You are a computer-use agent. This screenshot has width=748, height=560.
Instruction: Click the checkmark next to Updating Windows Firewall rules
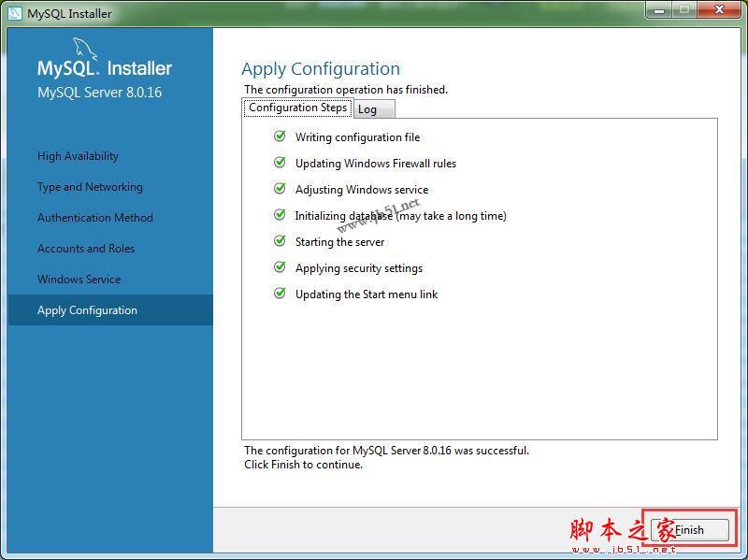click(x=280, y=163)
